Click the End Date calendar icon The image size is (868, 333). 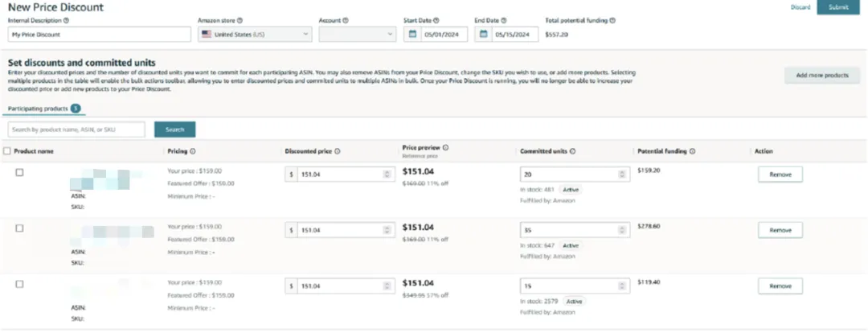tap(484, 35)
